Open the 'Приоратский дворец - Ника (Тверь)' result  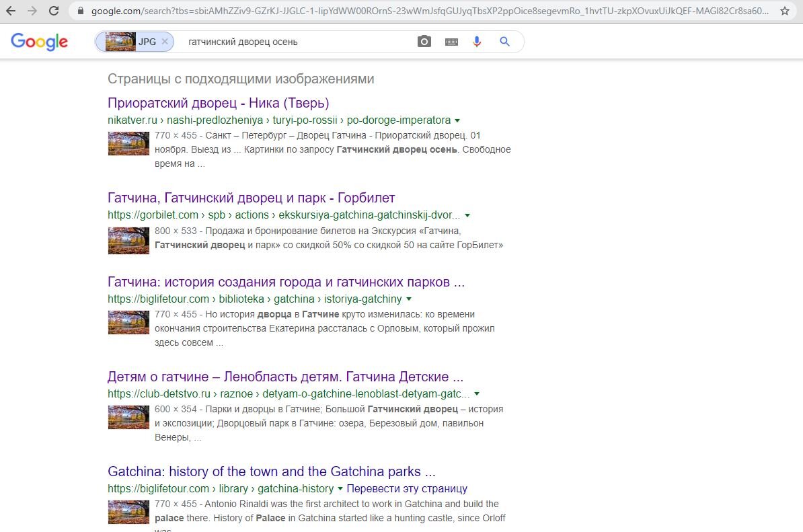tap(218, 103)
